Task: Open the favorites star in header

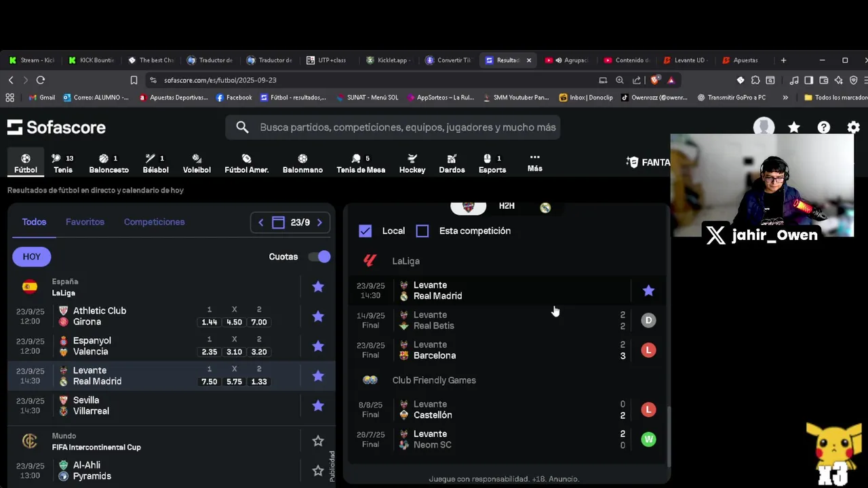Action: click(x=794, y=127)
